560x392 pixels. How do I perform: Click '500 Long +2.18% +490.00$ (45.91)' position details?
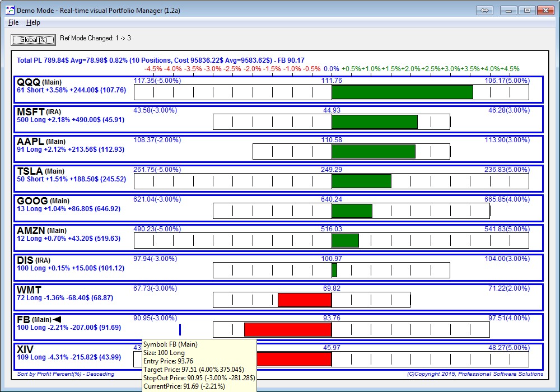pyautogui.click(x=71, y=120)
